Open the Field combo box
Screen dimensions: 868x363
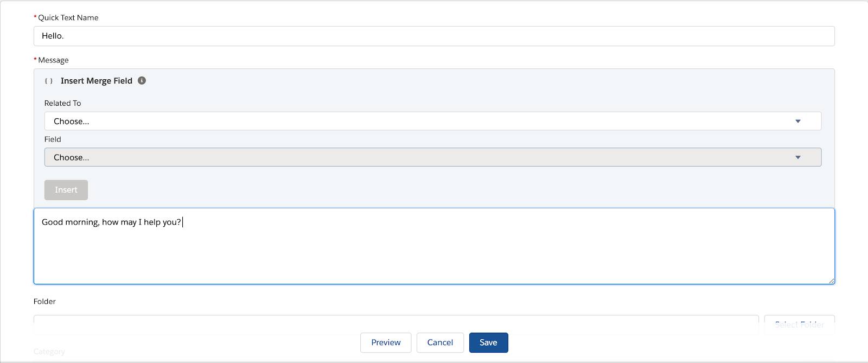(x=433, y=157)
